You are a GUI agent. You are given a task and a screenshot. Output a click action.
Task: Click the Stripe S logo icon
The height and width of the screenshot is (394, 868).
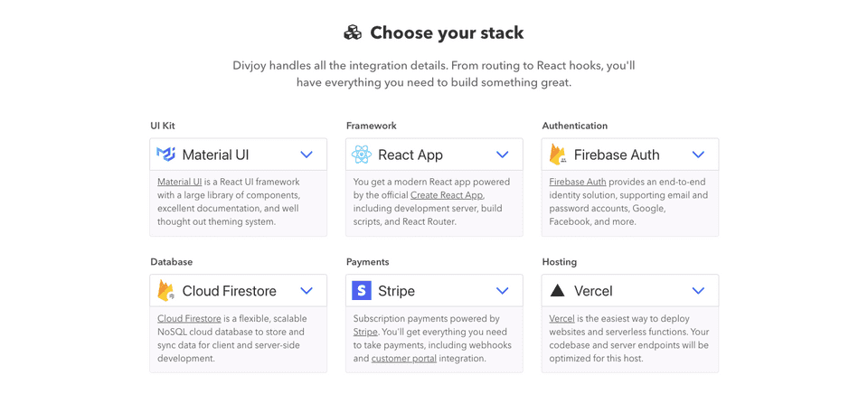tap(362, 290)
